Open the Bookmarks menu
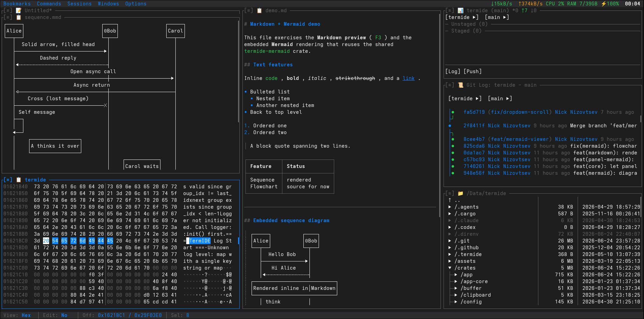The width and height of the screenshot is (644, 319). 17,4
